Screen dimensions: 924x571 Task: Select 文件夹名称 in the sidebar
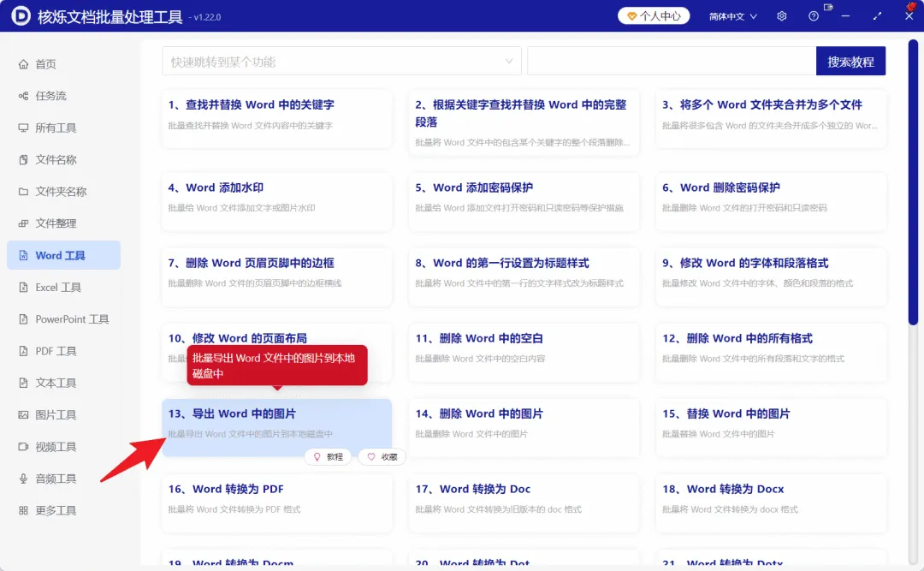coord(63,192)
